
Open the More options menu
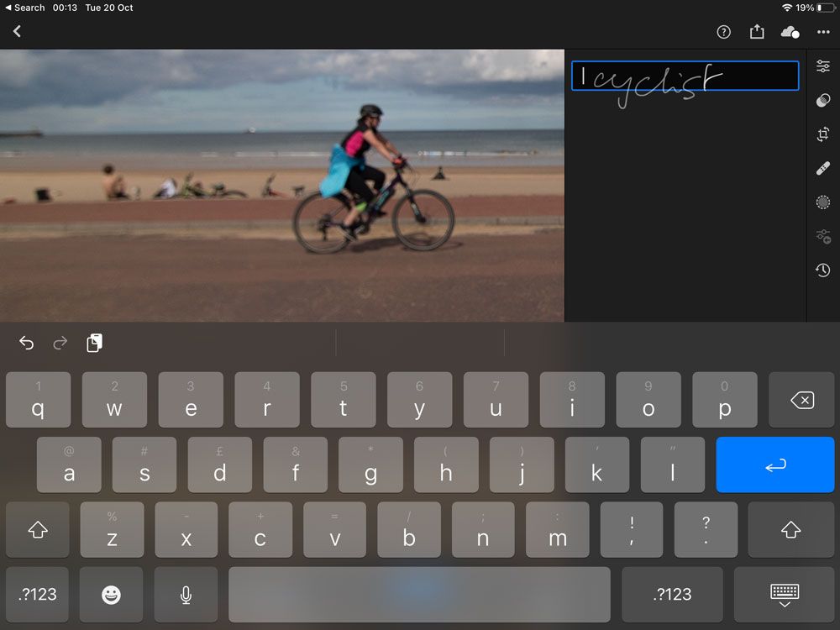tap(823, 32)
